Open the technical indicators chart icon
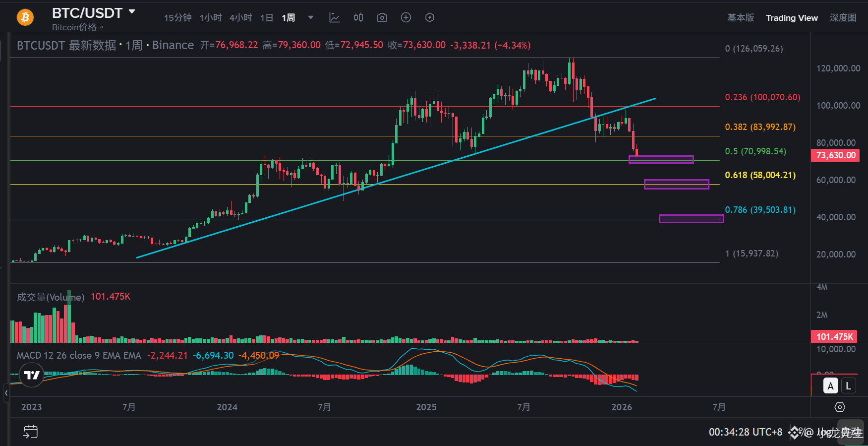The height and width of the screenshot is (446, 868). point(335,18)
